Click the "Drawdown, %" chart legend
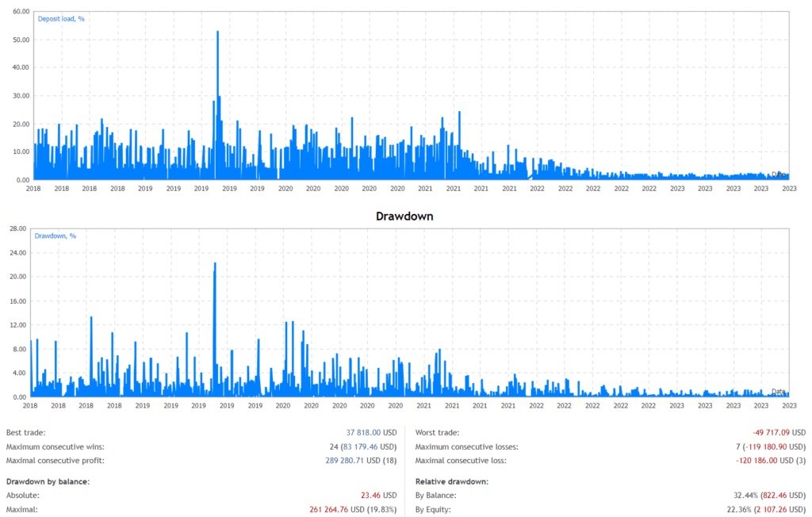Viewport: 812px width, 517px height. pyautogui.click(x=56, y=235)
